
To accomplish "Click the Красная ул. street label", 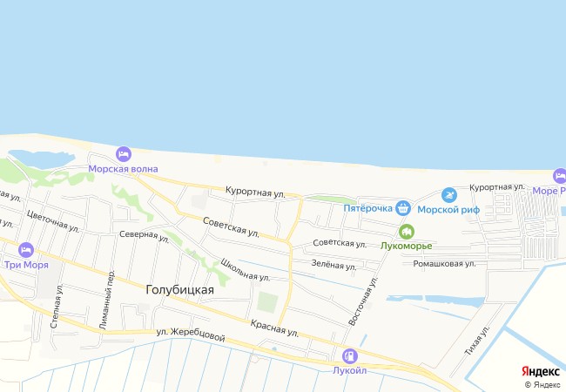I will 274,328.
